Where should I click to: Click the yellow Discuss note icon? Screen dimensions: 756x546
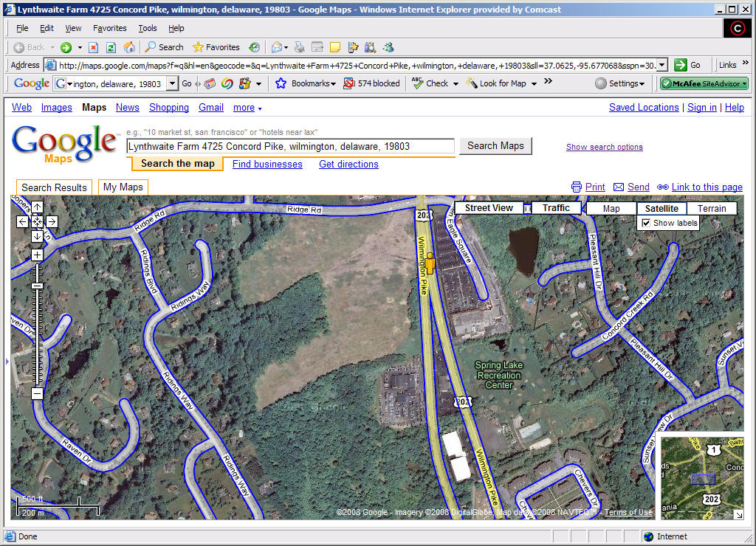[335, 47]
